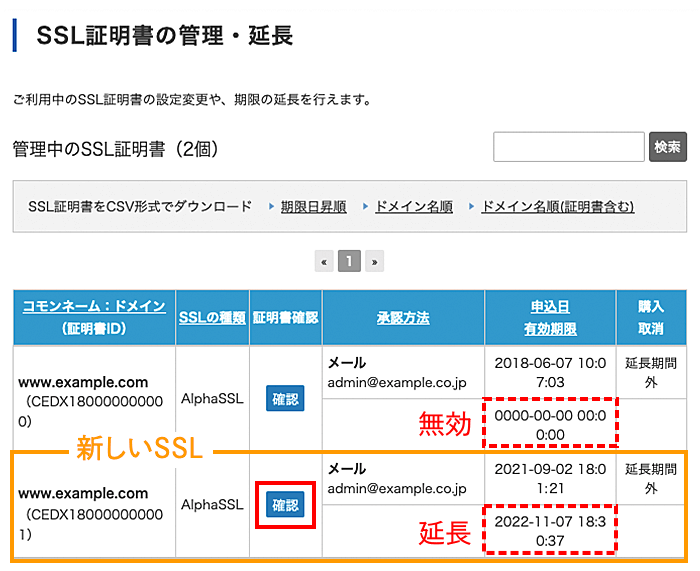Sort by コモンネーム：ドメイン column header

point(94,307)
